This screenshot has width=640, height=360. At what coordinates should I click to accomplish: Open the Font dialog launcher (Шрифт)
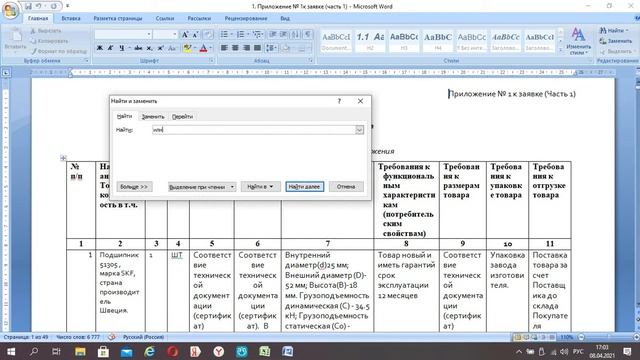click(x=211, y=60)
